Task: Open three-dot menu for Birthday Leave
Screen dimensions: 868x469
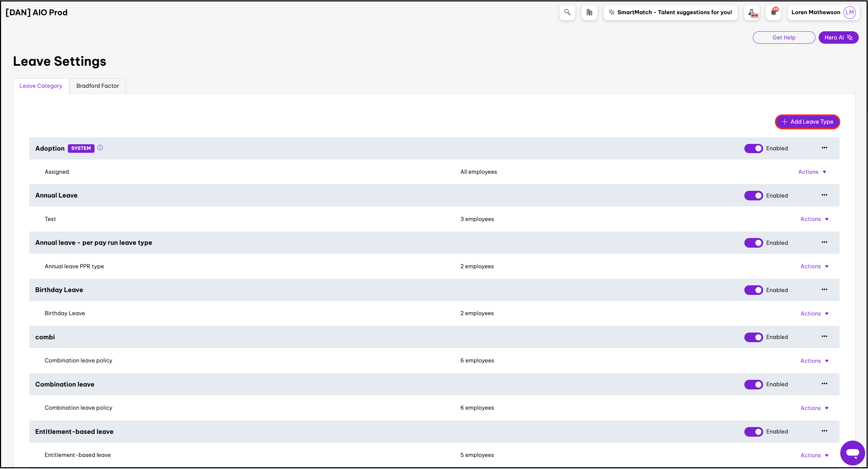Action: (x=824, y=290)
